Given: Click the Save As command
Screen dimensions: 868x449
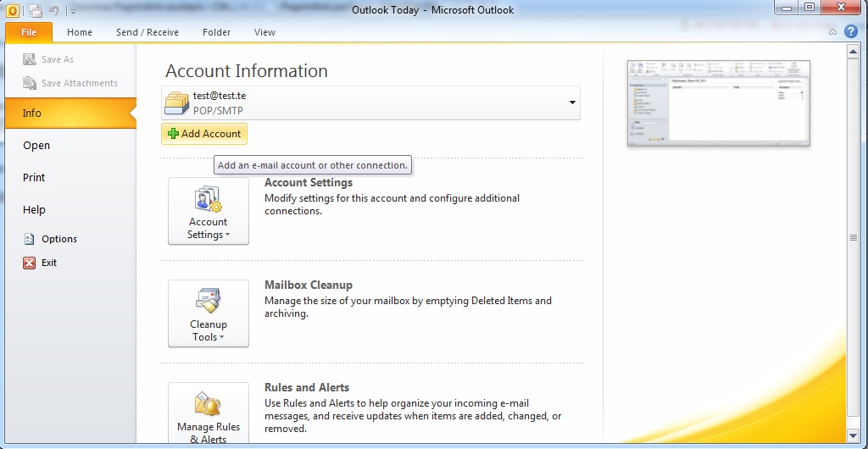Looking at the screenshot, I should click(58, 59).
